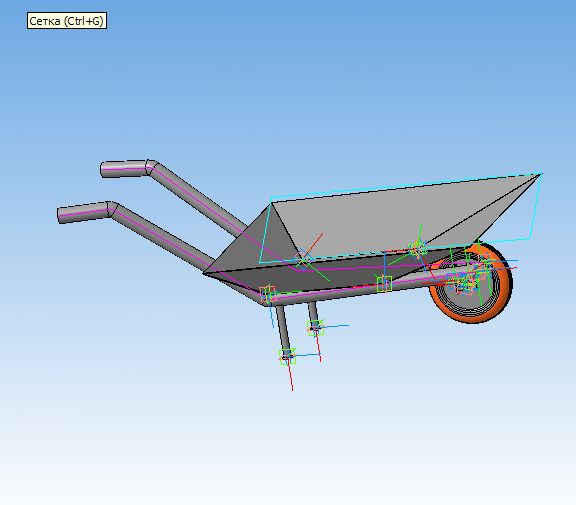Select the longer support leg tube
576x505 pixels.
(283, 329)
